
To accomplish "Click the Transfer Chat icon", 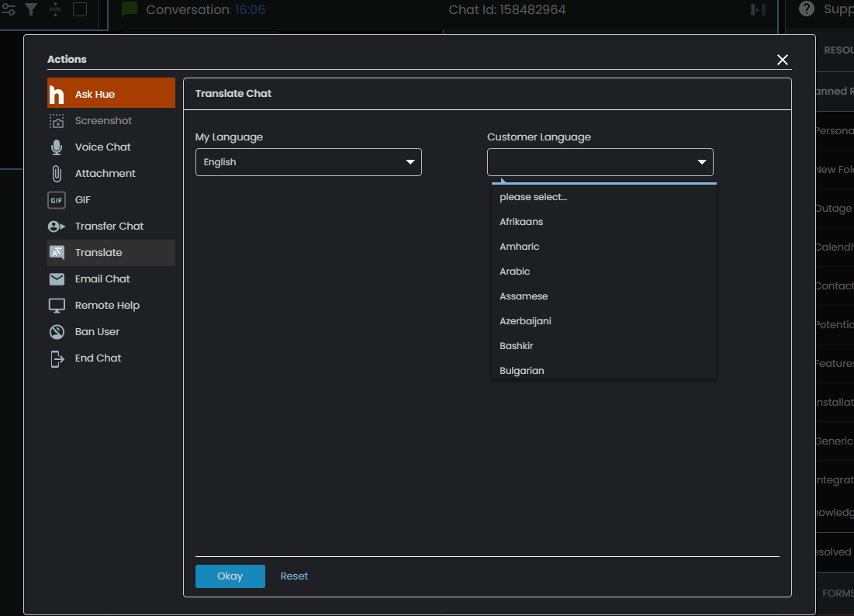I will [57, 227].
